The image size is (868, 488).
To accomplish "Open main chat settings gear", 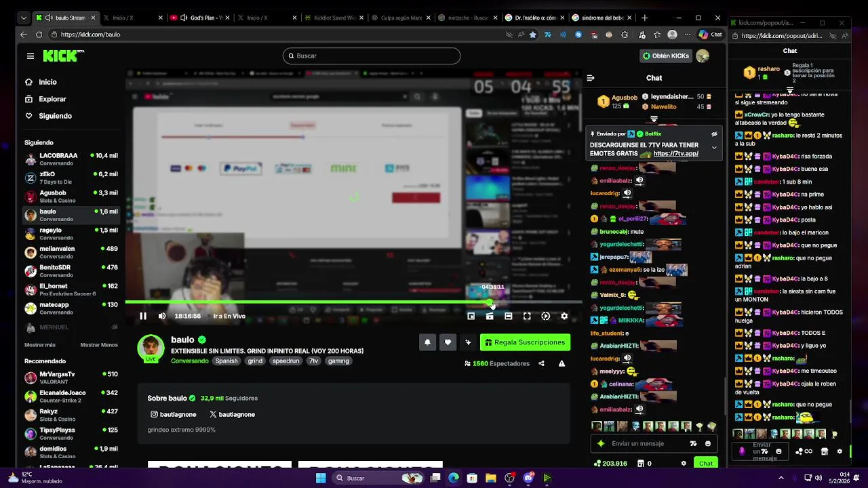I will 684,464.
